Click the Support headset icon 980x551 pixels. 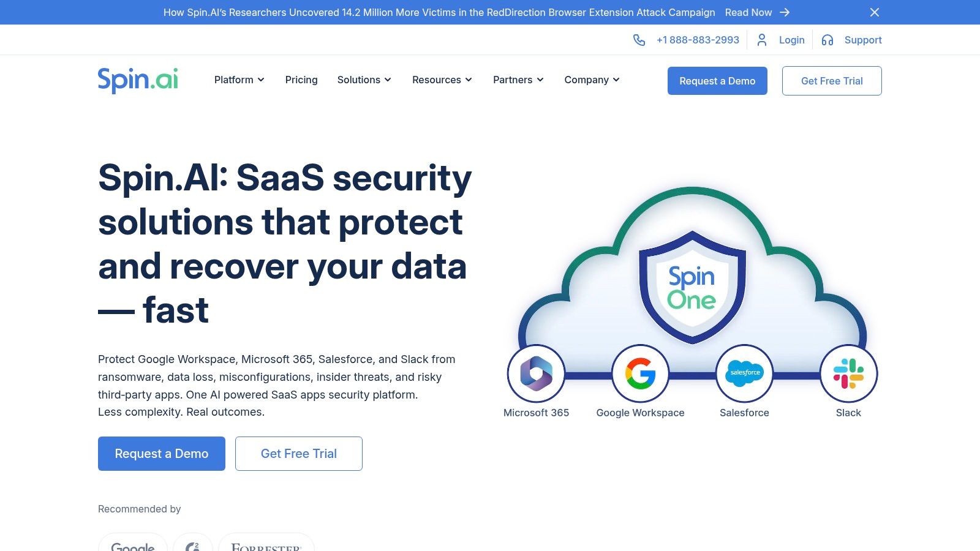tap(827, 40)
